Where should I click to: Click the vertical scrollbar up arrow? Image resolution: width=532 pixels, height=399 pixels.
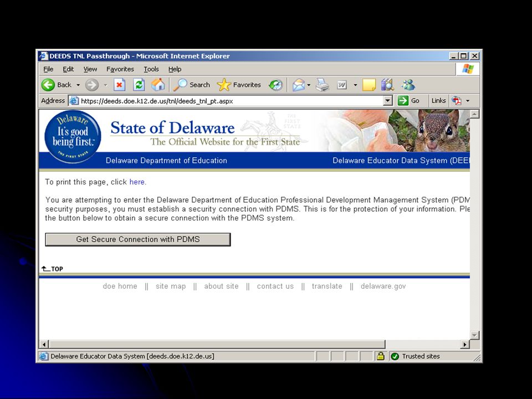coord(474,114)
